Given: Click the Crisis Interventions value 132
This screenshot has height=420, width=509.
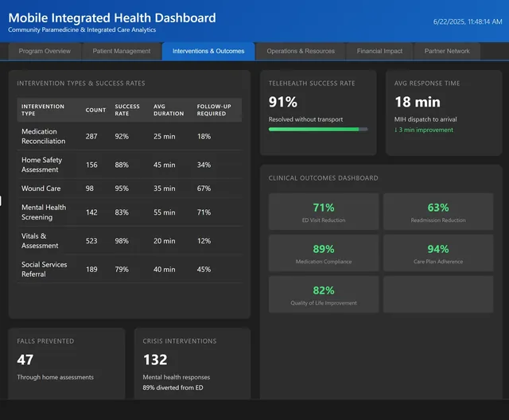Looking at the screenshot, I should 155,360.
